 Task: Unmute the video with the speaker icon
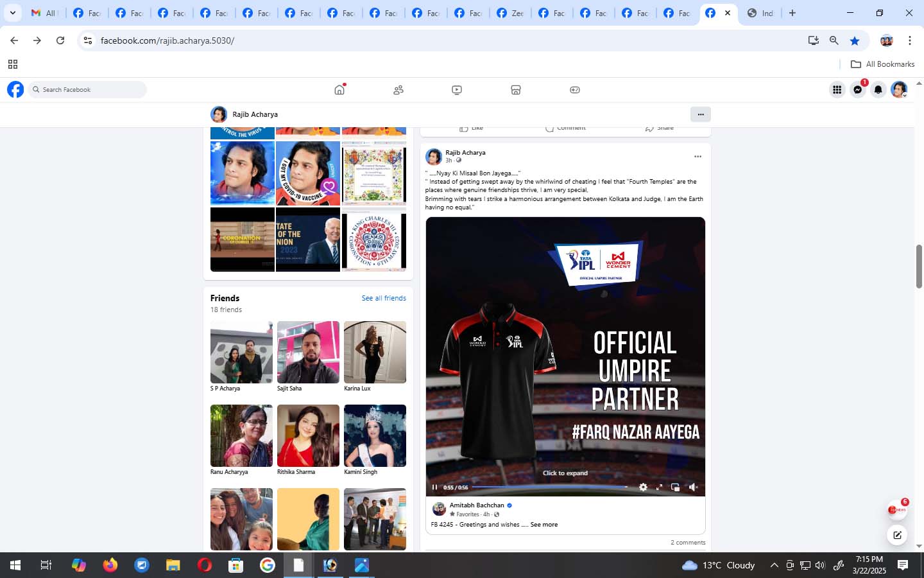click(693, 487)
